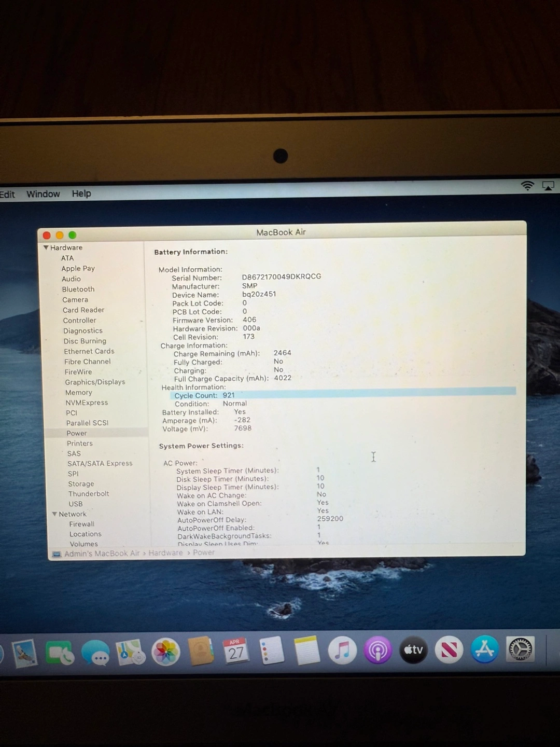Launch Music app from the Dock

(342, 650)
